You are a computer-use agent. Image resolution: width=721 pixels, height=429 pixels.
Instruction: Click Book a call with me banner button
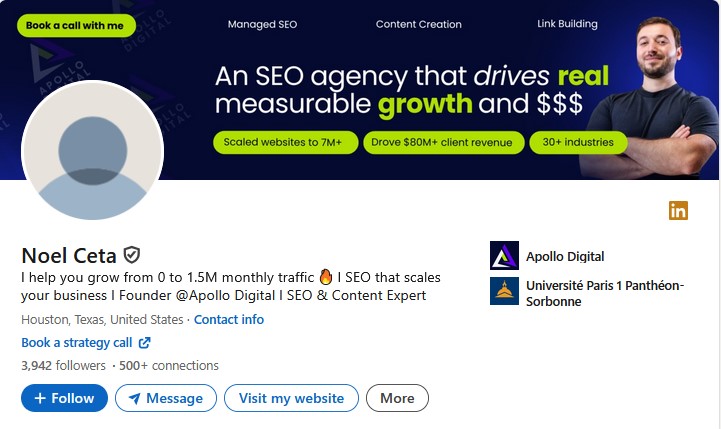tap(75, 25)
